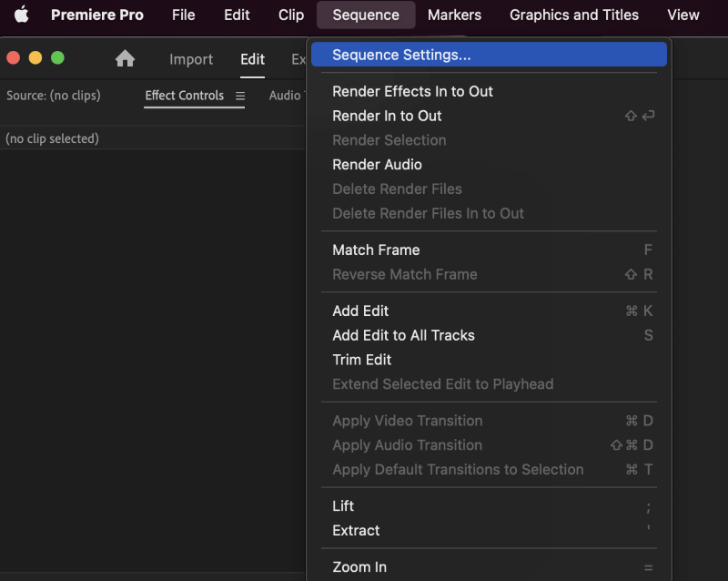Switch to the Import workspace tab
Screen dimensions: 728x581
coord(191,59)
